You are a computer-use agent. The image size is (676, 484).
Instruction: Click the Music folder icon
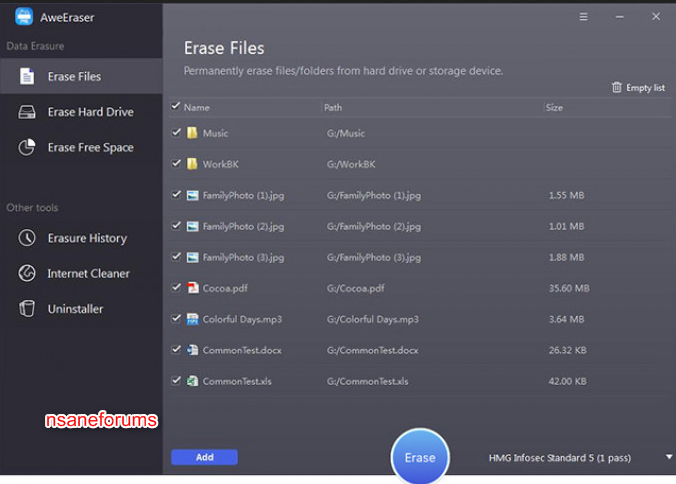tap(192, 133)
